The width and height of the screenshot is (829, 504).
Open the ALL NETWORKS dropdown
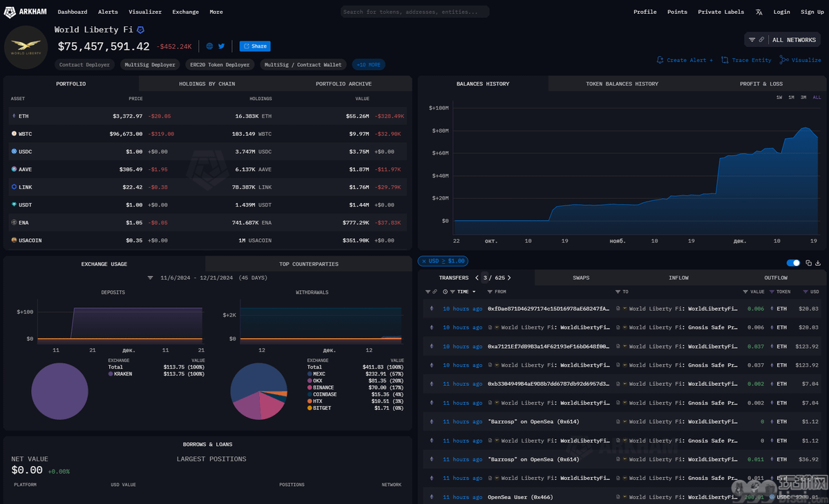(794, 40)
